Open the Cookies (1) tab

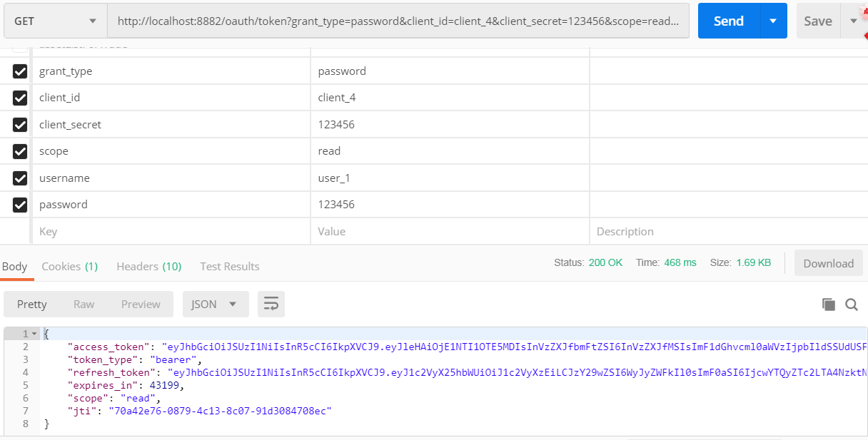pyautogui.click(x=70, y=266)
